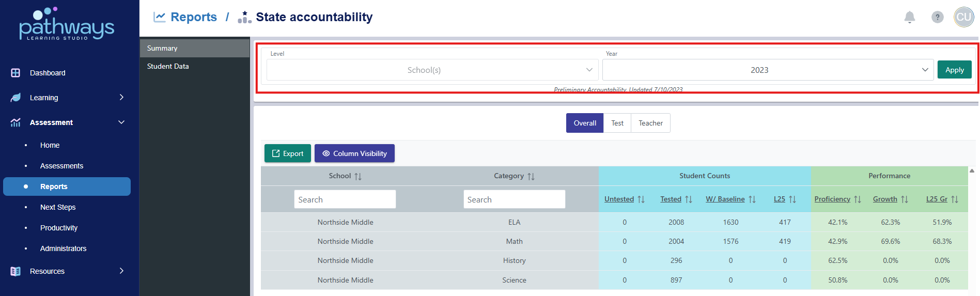The height and width of the screenshot is (296, 980).
Task: Click the table scrollbar up arrow
Action: (972, 170)
